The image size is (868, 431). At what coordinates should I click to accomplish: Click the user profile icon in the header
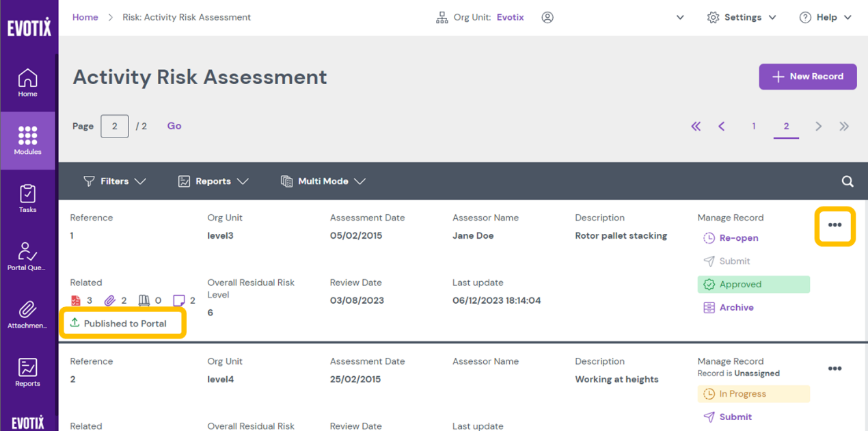[547, 17]
